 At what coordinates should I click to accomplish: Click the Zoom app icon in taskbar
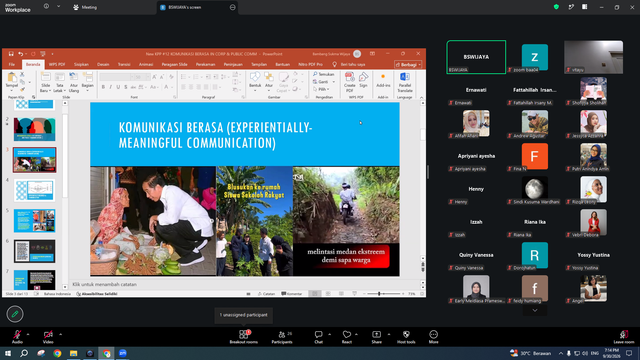pyautogui.click(x=123, y=353)
